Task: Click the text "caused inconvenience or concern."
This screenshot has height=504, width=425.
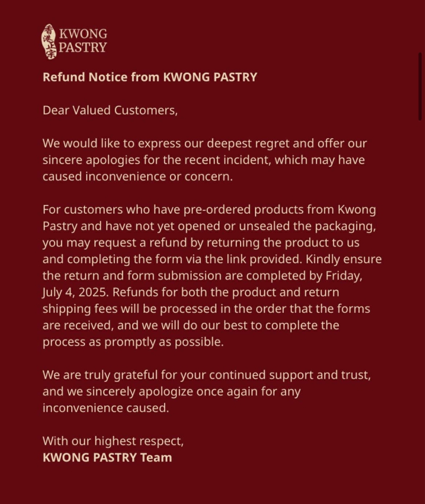Action: [x=138, y=177]
